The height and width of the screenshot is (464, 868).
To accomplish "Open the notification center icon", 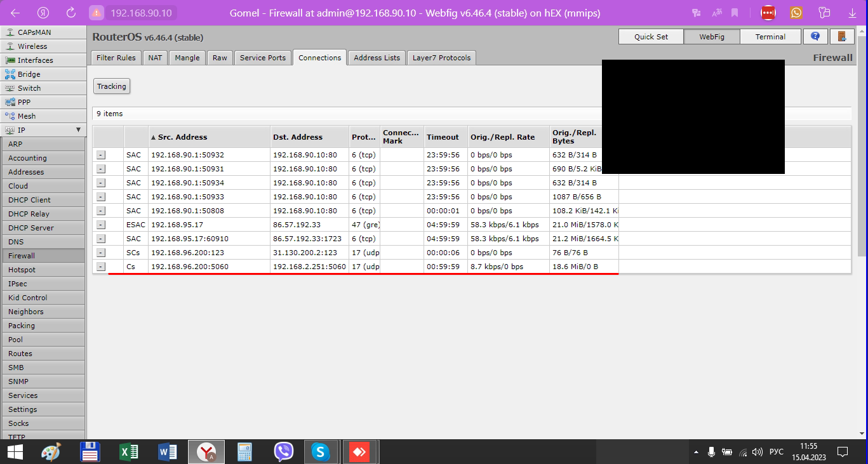I will [x=843, y=452].
